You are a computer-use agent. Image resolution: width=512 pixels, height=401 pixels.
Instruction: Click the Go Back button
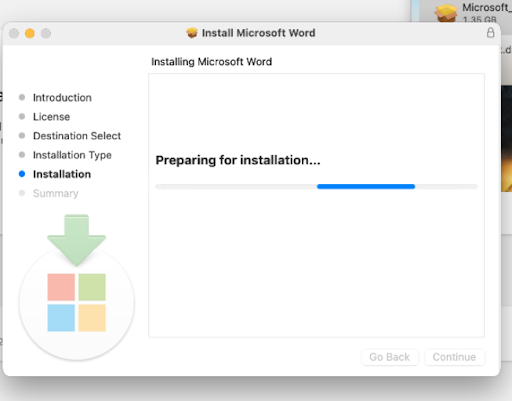coord(390,357)
